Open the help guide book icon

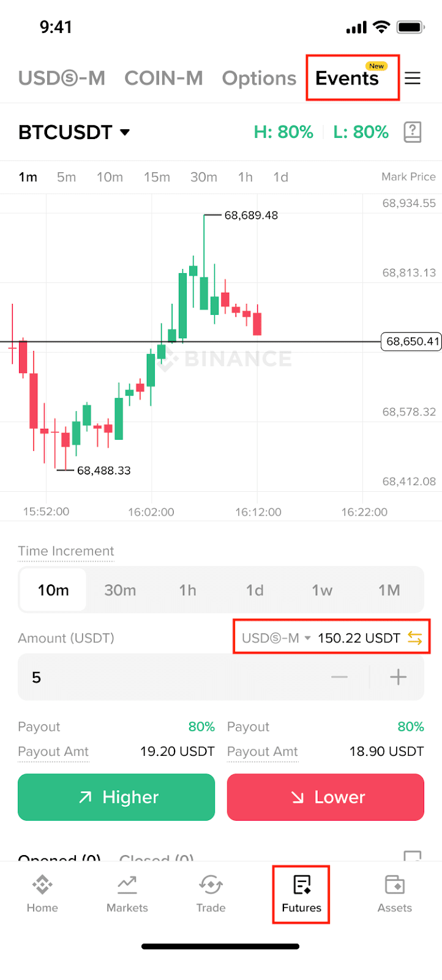click(413, 132)
